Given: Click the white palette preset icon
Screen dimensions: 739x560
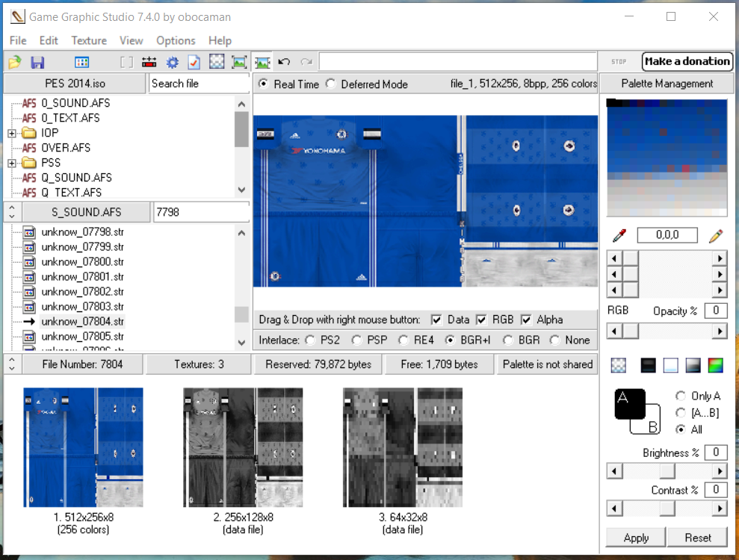Looking at the screenshot, I should [671, 365].
